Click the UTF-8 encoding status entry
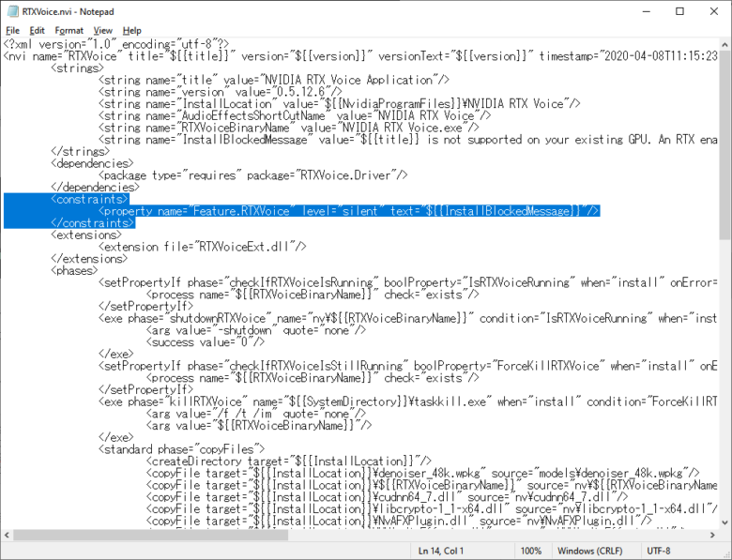 tap(658, 552)
